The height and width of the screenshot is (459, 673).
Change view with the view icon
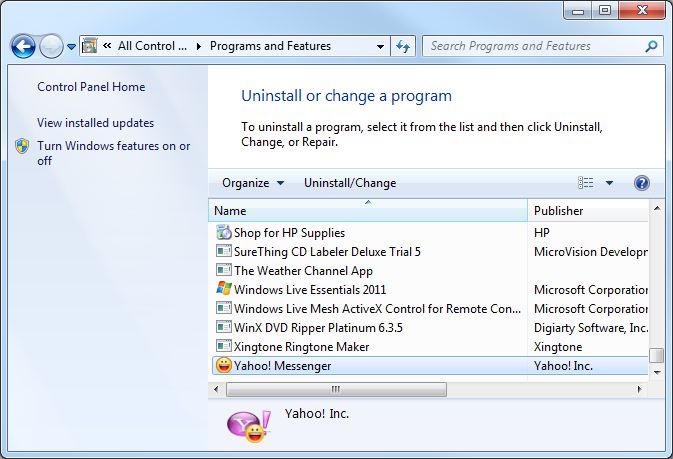click(586, 183)
